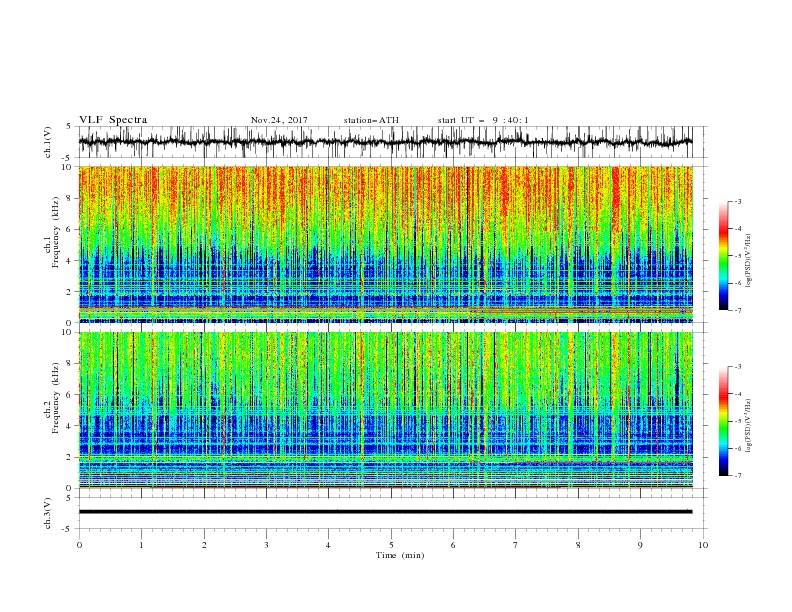Screen dimensions: 792x612
Task: Click the "-3" label on ch.2 color scale
Action: coord(738,367)
